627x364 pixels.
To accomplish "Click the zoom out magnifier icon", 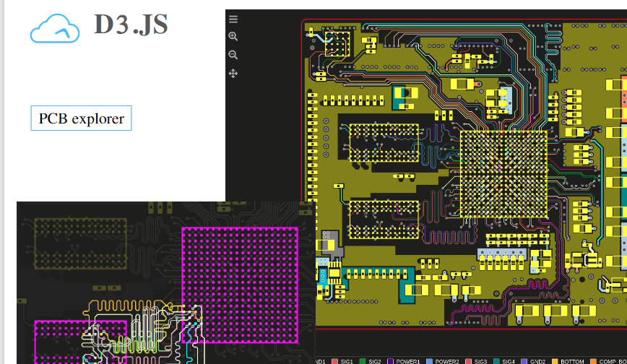I will point(233,55).
